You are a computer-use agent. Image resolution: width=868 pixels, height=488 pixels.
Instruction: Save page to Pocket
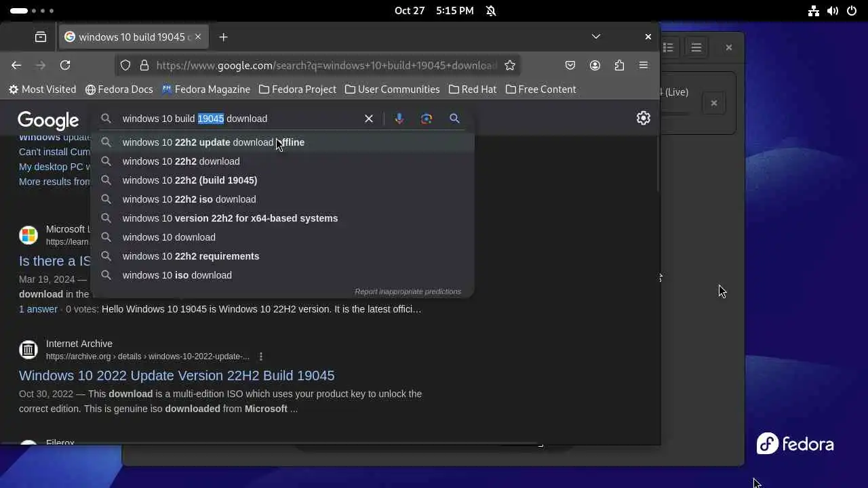point(570,65)
